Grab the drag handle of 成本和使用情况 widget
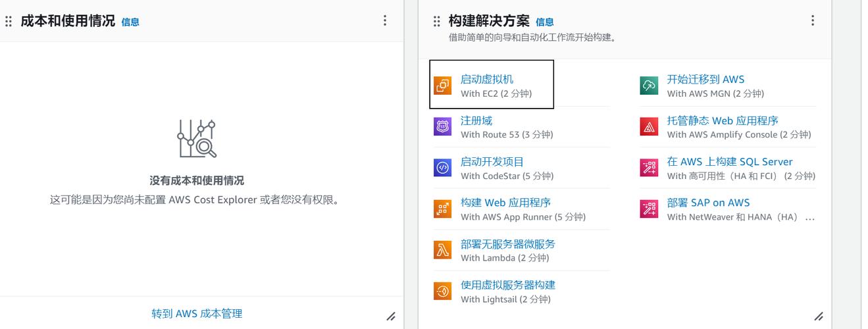 [x=9, y=21]
